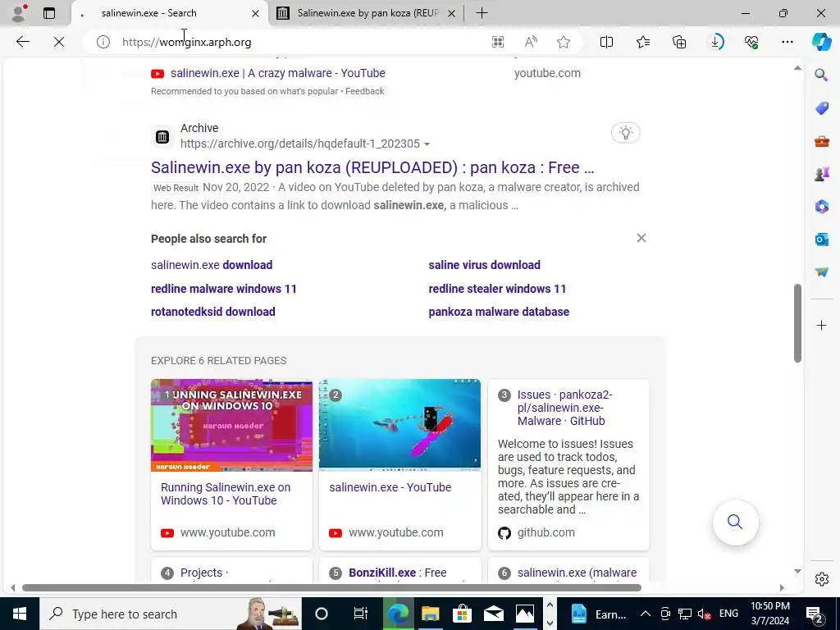Click the horizontal page scrollbar thumb
The image size is (840, 630).
tap(331, 587)
